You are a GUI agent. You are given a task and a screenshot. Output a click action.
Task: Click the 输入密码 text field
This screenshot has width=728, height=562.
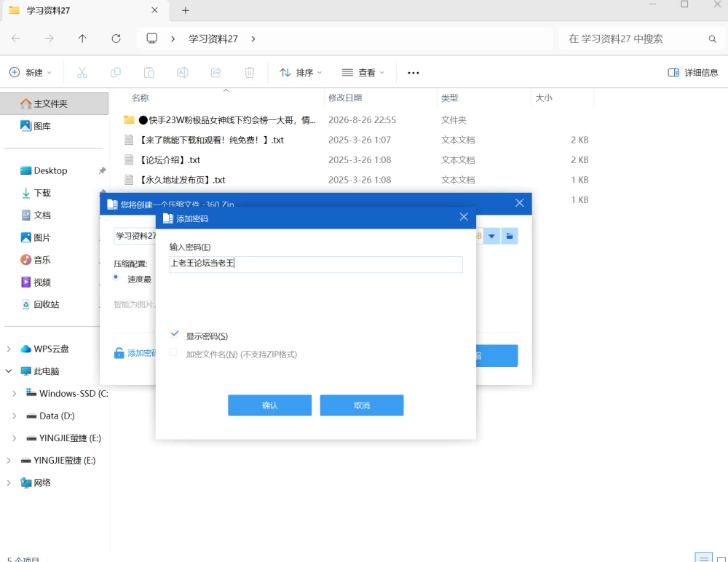[316, 264]
